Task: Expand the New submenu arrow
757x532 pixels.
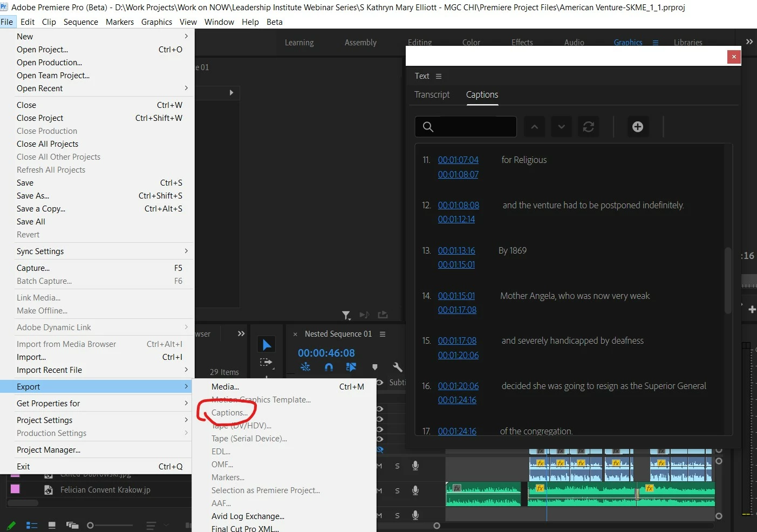Action: tap(186, 36)
